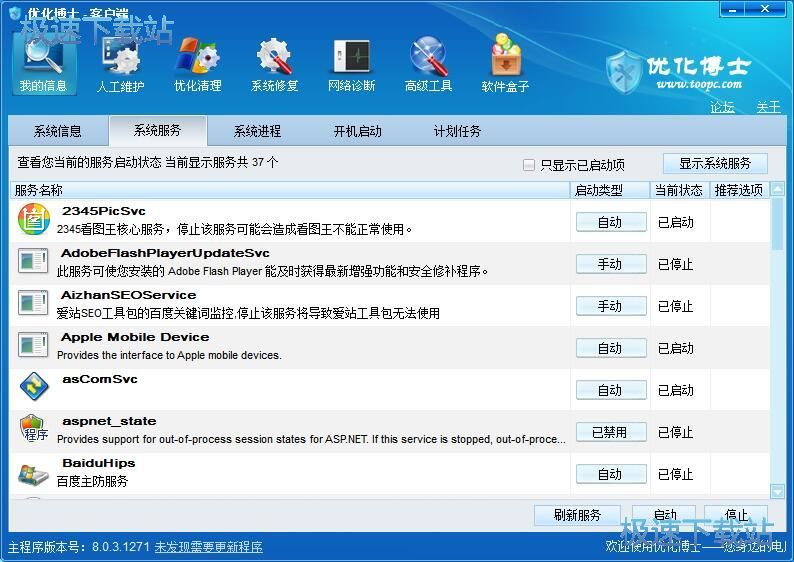Open the 论坛 link
This screenshot has width=794, height=562.
[x=722, y=107]
